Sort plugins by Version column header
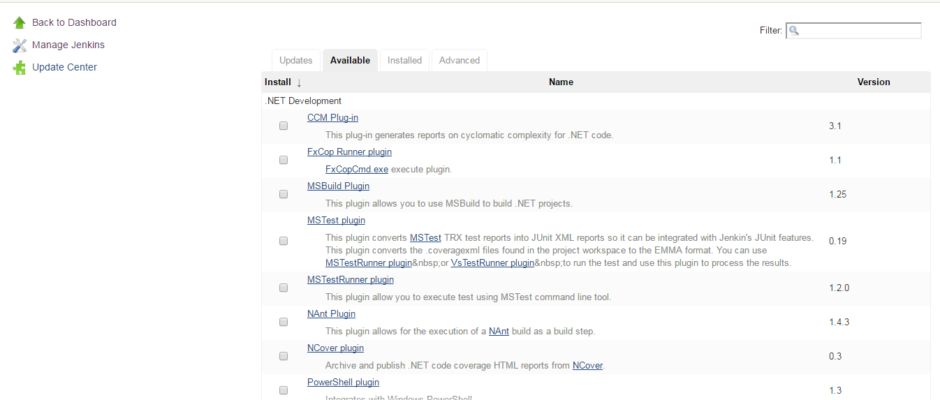Image resolution: width=940 pixels, height=400 pixels. tap(873, 82)
